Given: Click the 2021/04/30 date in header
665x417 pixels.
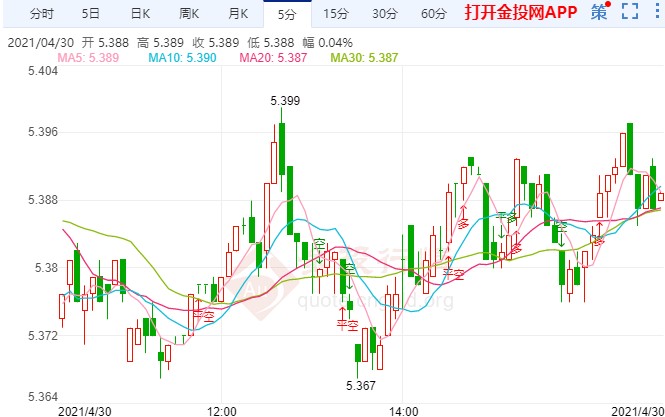Looking at the screenshot, I should 41,42.
